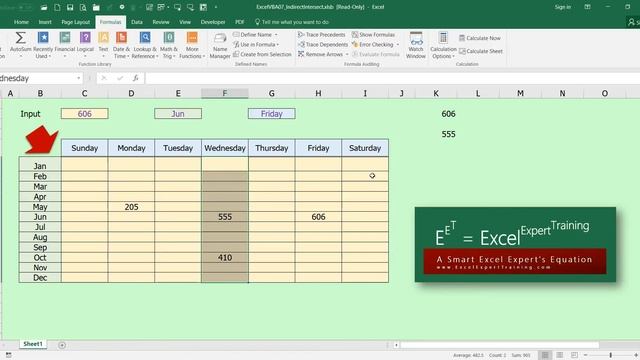Screen dimensions: 640x360
Task: Click the horizontal scrollbar
Action: [x=500, y=345]
